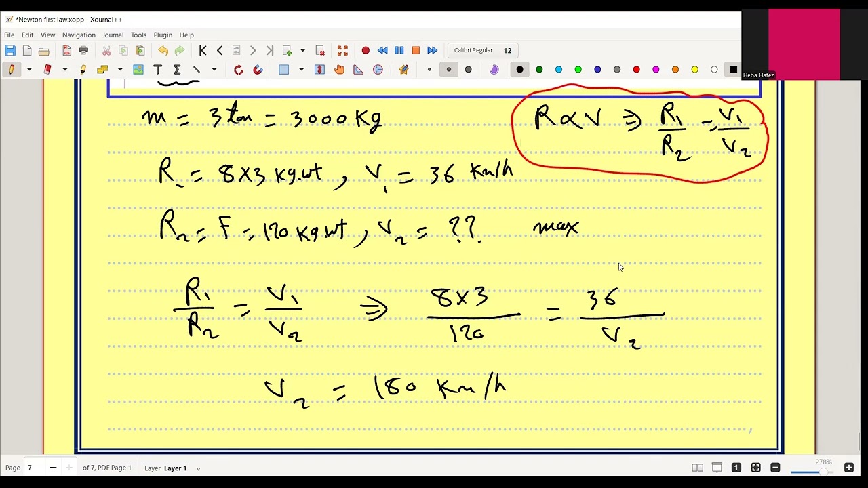Select the Eraser tool
The height and width of the screenshot is (488, 868).
coord(47,69)
